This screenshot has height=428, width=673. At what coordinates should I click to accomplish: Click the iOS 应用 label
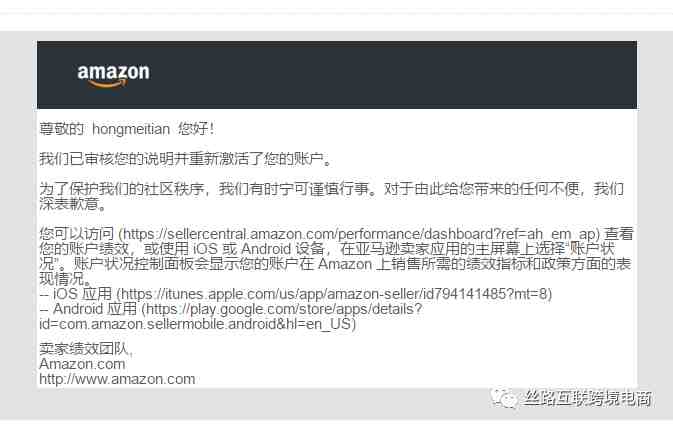82,294
